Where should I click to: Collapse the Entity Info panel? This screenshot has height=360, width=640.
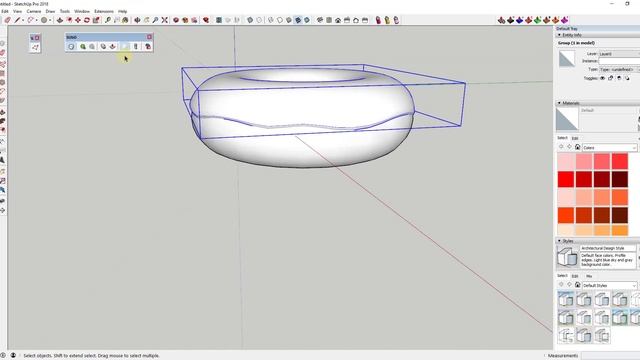tap(559, 35)
